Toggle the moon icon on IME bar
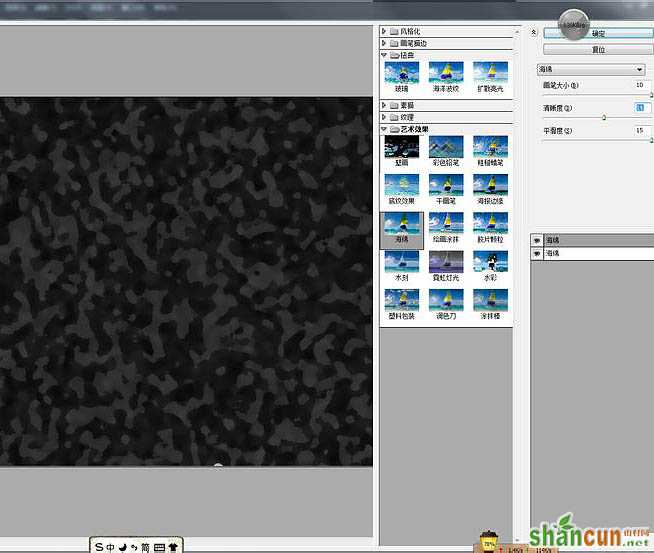This screenshot has height=553, width=654. click(122, 547)
